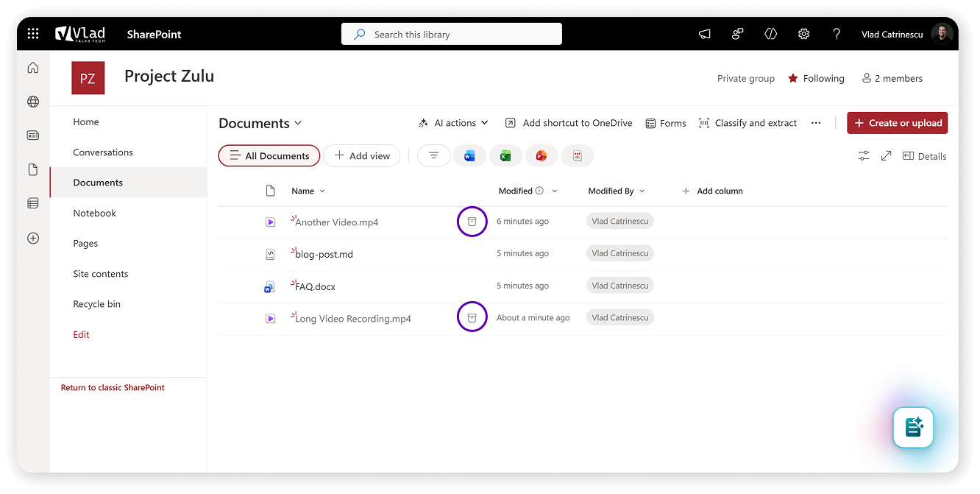
Task: Toggle the filter pill in view bar
Action: point(434,156)
